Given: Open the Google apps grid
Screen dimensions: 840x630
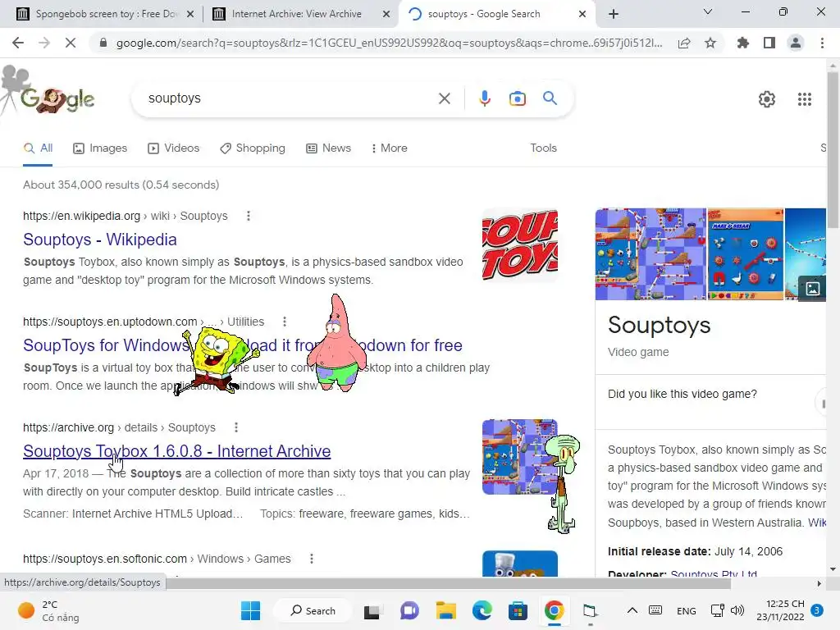Looking at the screenshot, I should click(805, 99).
